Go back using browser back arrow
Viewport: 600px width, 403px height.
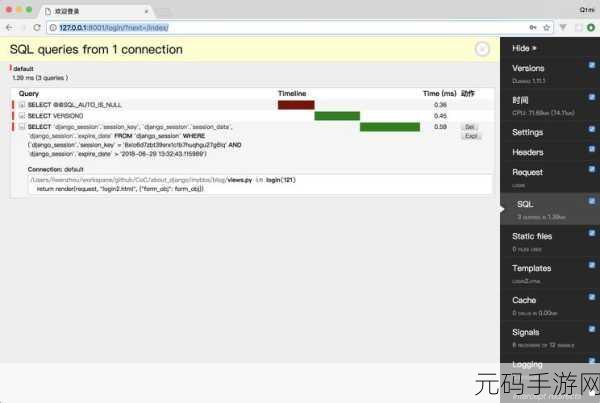10,28
